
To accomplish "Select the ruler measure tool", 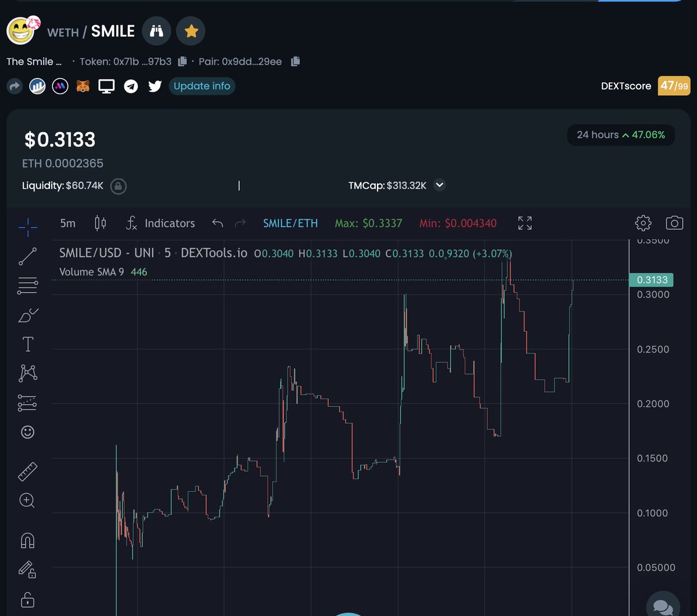I will tap(27, 471).
